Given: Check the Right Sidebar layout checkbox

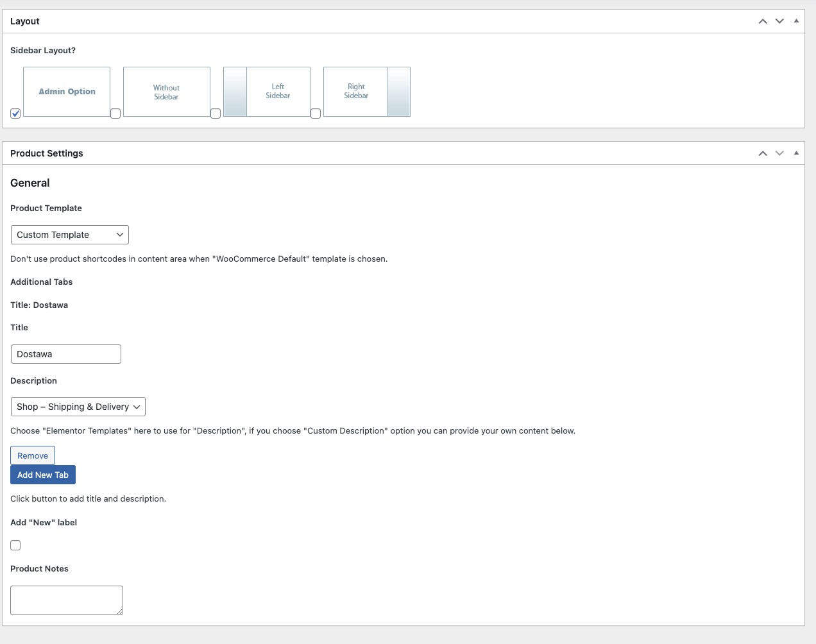Looking at the screenshot, I should [316, 114].
